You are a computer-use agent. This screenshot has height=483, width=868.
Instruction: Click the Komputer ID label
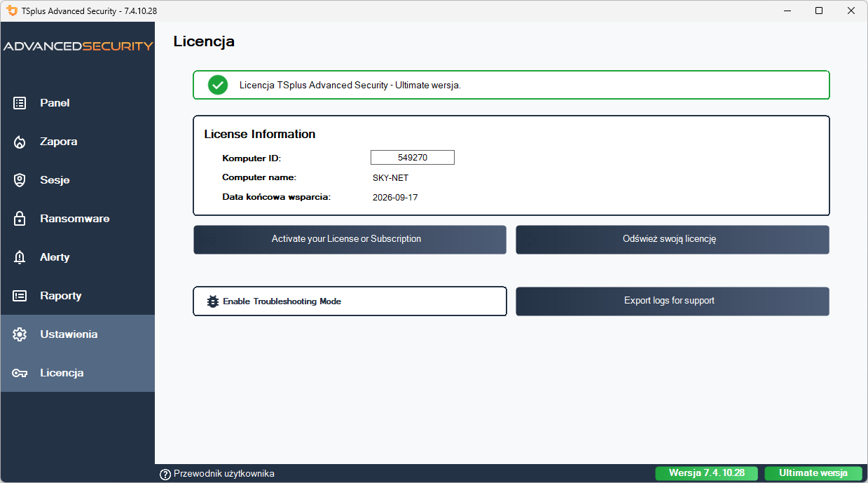pos(252,158)
